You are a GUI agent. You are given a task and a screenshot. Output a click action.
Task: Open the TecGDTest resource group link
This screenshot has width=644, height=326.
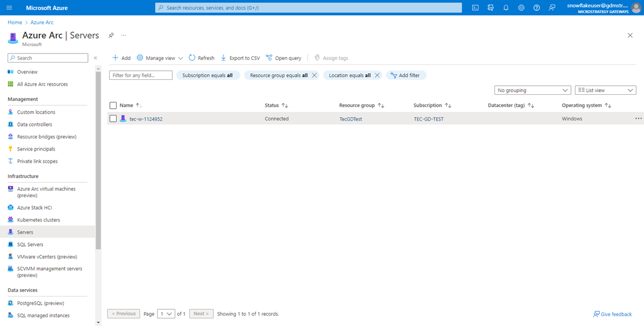351,119
